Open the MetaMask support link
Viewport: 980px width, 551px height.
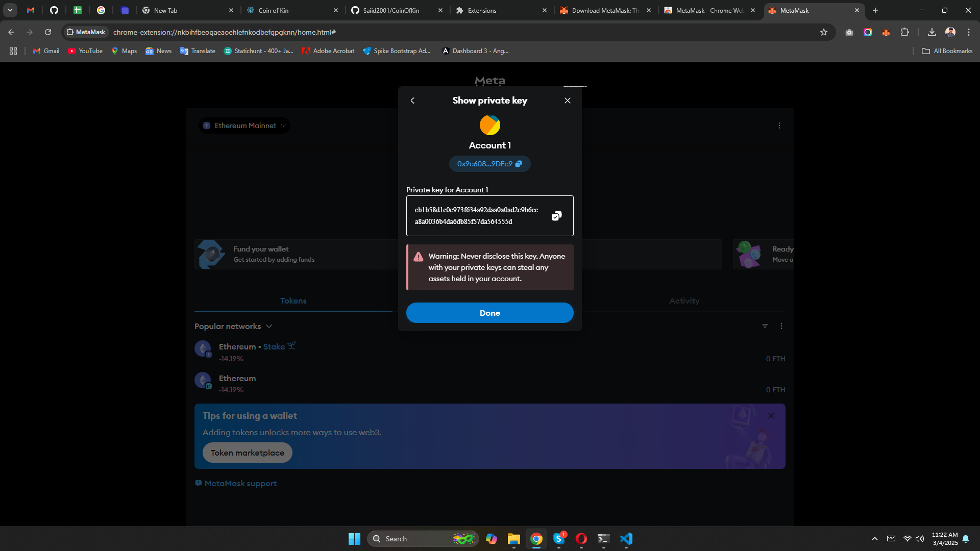click(240, 483)
